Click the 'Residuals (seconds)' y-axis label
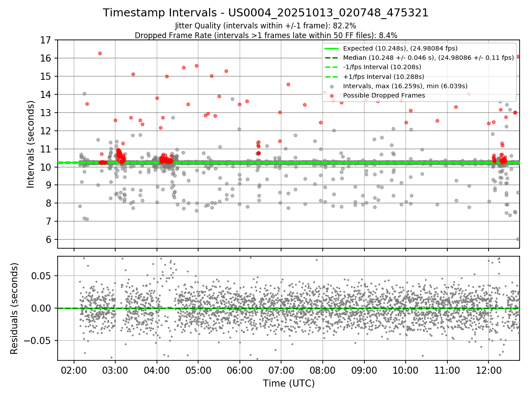Screen dimensions: 532x399 click(x=15, y=308)
